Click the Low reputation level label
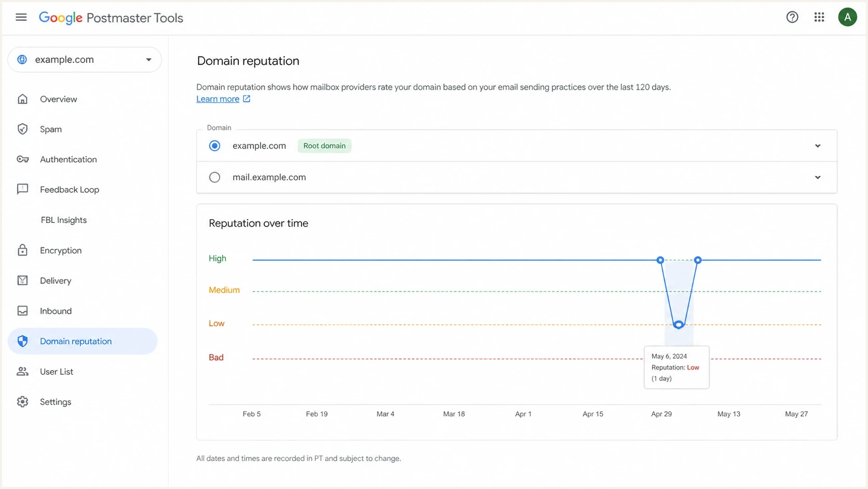This screenshot has width=868, height=489. pyautogui.click(x=216, y=323)
